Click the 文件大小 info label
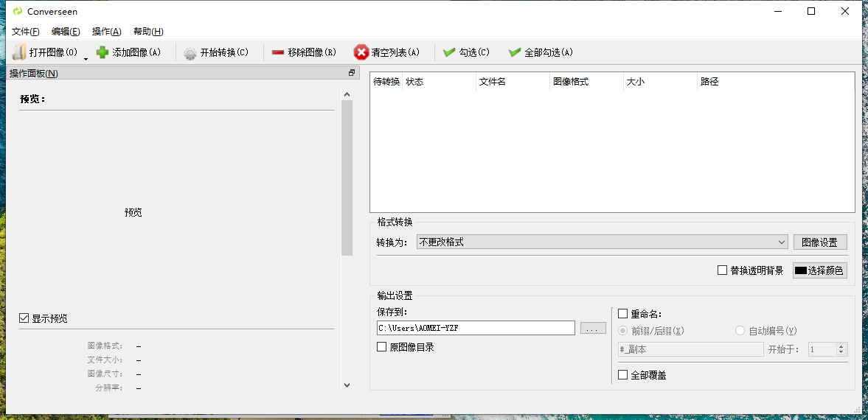The width and height of the screenshot is (868, 420). (x=105, y=360)
